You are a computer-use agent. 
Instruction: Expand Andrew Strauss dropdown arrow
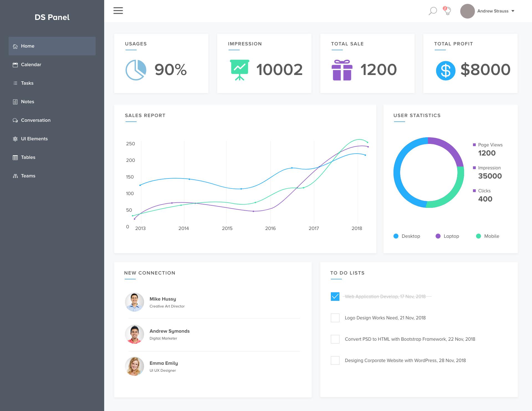tap(513, 11)
